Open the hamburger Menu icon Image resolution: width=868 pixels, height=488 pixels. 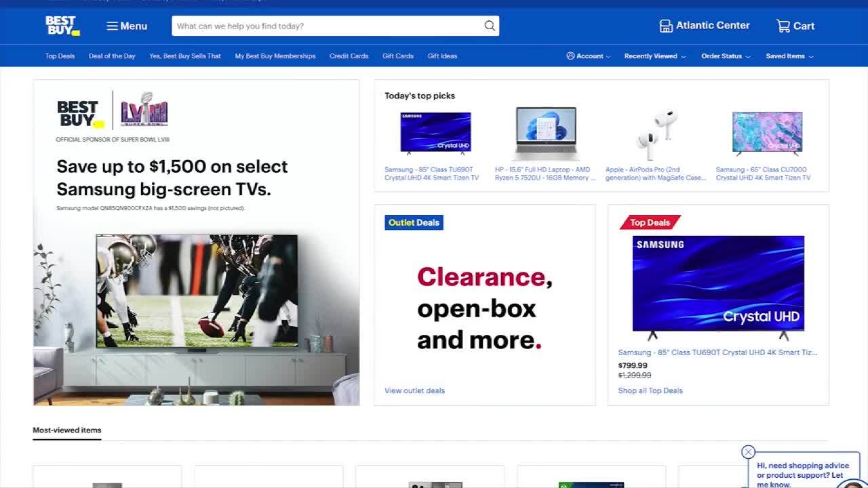point(112,26)
